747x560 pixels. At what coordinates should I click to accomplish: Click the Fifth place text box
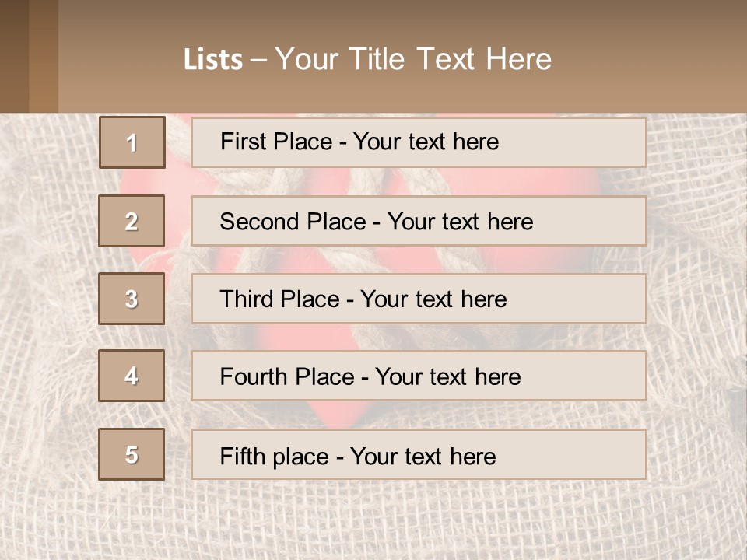[419, 454]
